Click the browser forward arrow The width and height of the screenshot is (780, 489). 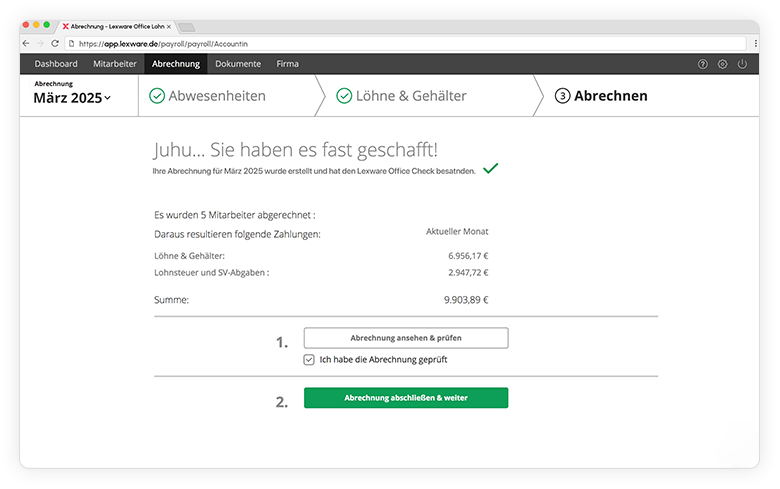[x=40, y=44]
